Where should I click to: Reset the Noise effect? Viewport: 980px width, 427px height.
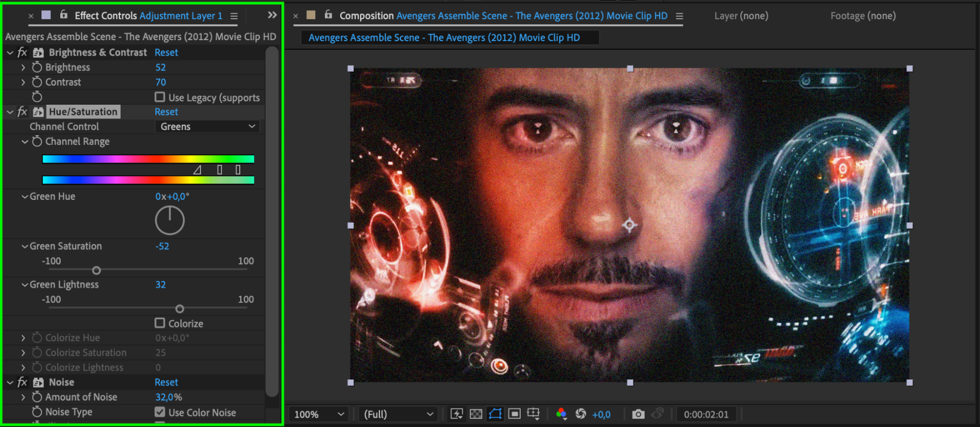coord(166,382)
